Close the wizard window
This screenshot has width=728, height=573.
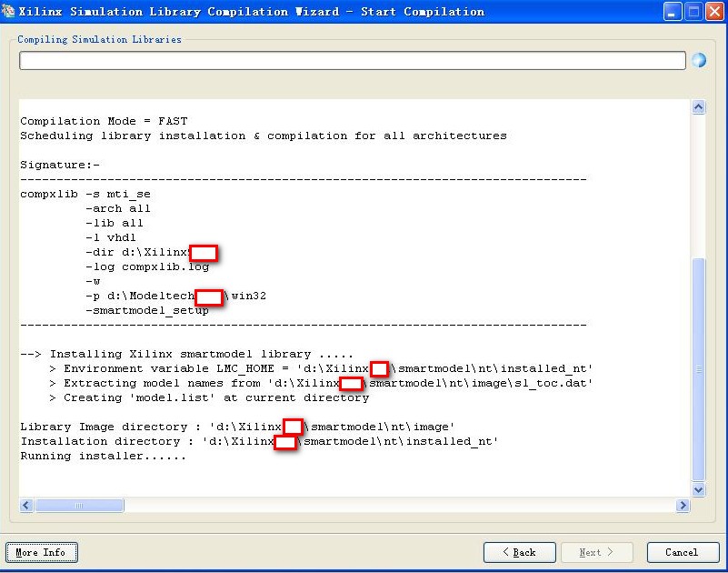715,12
